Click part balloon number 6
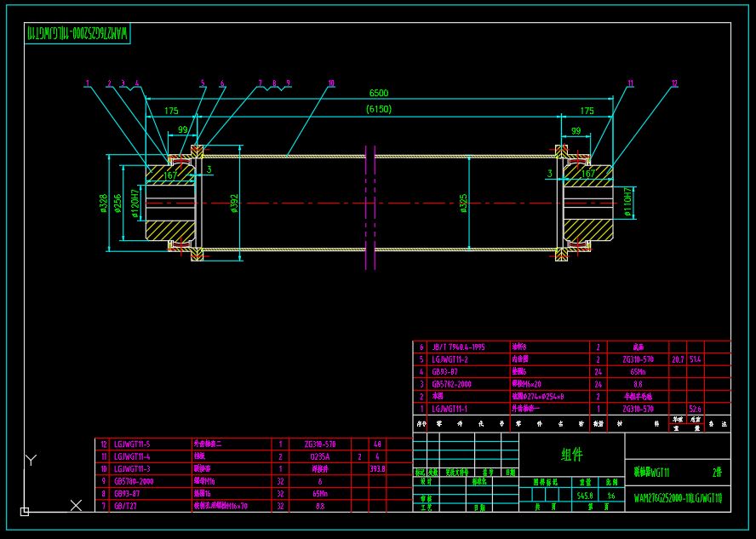Viewport: 756px width, 539px height. [222, 83]
